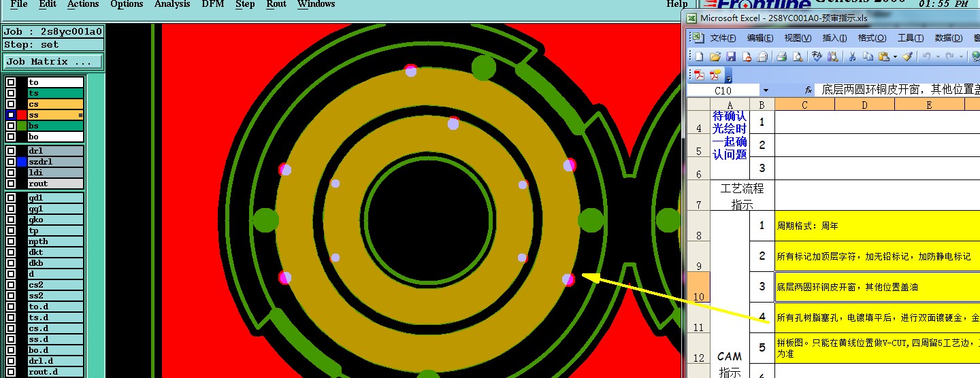Toggle checkbox for layer to
This screenshot has height=378, width=980.
click(x=11, y=82)
